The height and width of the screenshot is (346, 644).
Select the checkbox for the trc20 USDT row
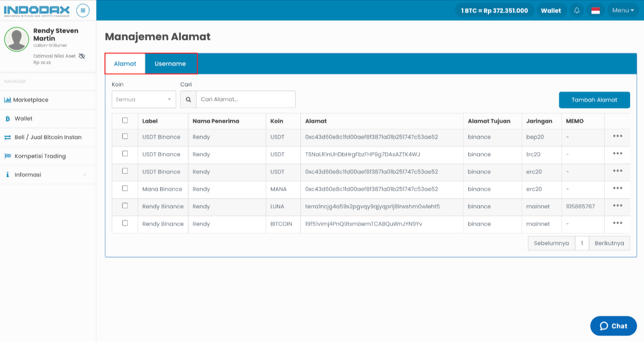[x=125, y=154]
